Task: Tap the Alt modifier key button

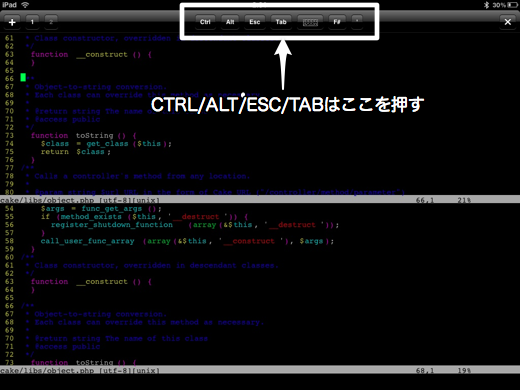Action: click(x=230, y=22)
